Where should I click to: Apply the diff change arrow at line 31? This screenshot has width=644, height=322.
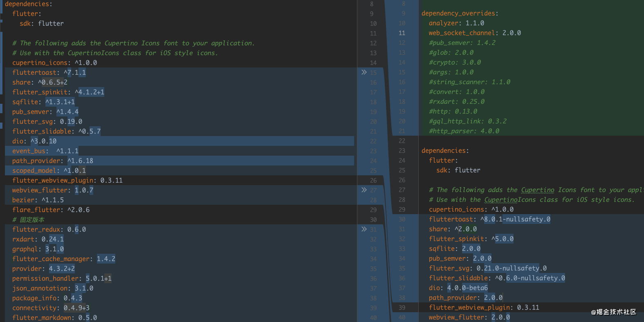pos(364,229)
